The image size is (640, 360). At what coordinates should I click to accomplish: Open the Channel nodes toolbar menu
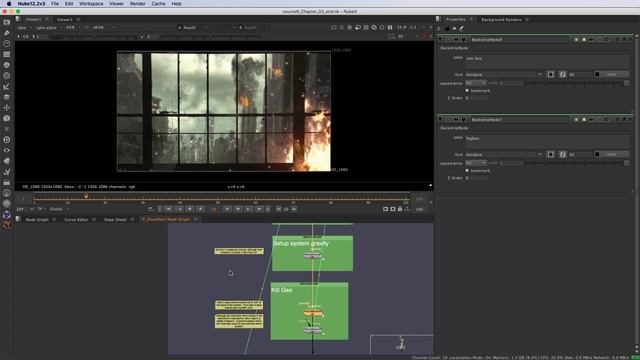tap(7, 54)
